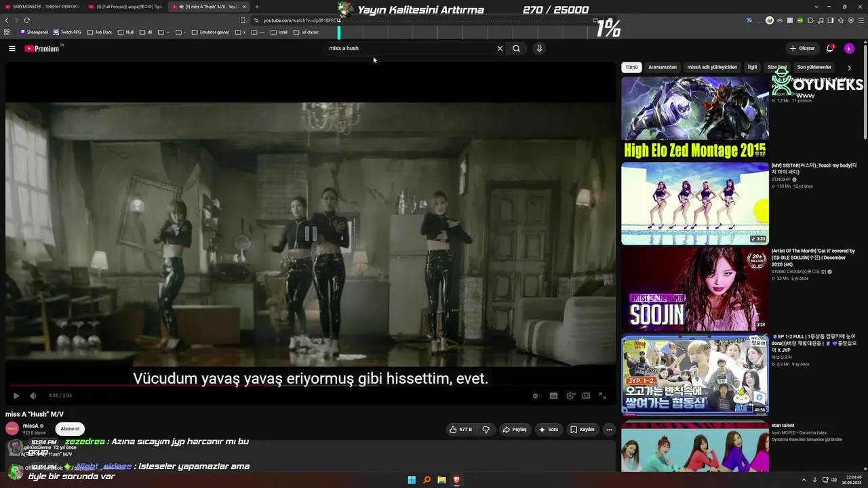Select the Aramanızdan filter chip

point(662,67)
